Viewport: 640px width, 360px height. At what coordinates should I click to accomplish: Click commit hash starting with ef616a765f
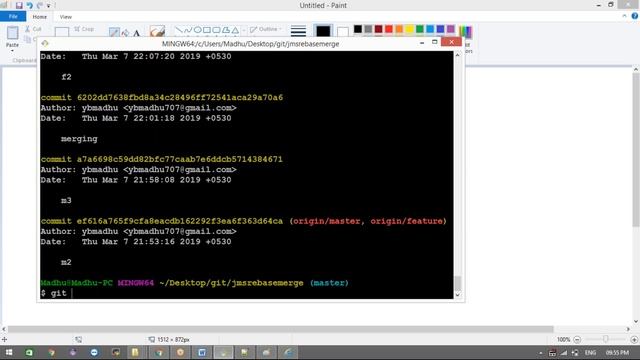[180, 221]
